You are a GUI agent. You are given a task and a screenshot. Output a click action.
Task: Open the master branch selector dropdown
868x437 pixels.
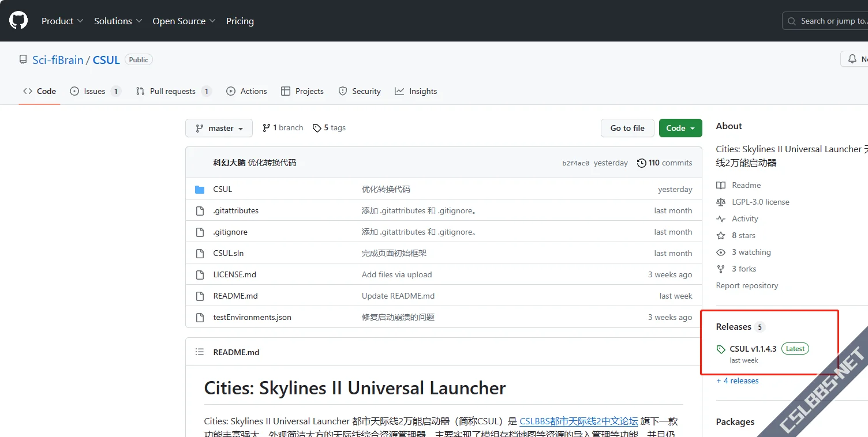(x=219, y=128)
